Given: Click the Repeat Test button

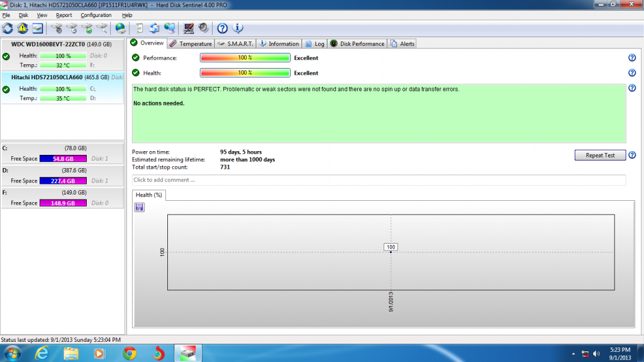Looking at the screenshot, I should coord(600,155).
